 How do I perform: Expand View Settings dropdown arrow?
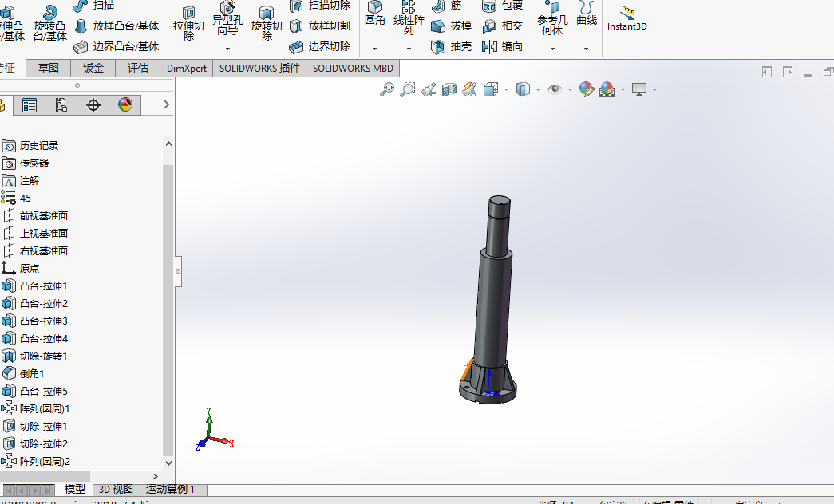tap(654, 90)
